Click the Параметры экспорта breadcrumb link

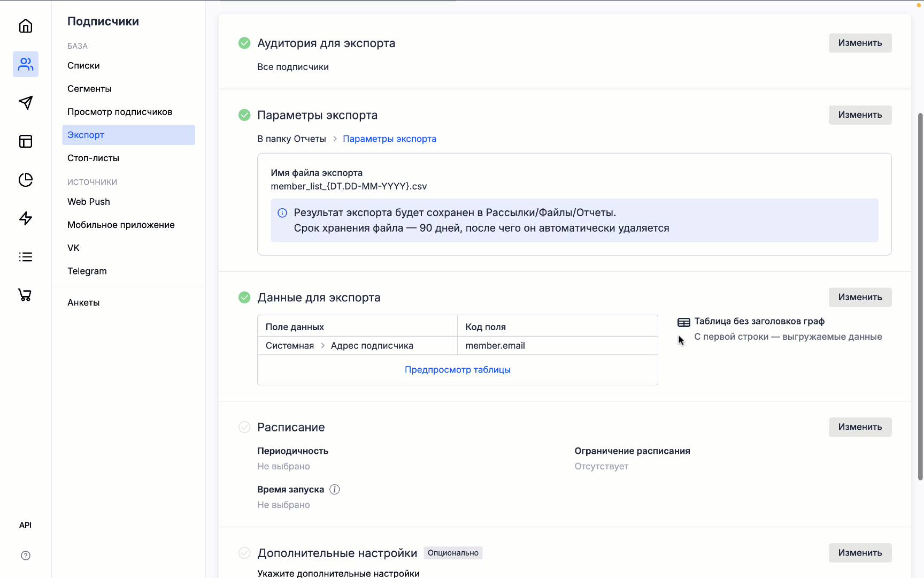(389, 139)
